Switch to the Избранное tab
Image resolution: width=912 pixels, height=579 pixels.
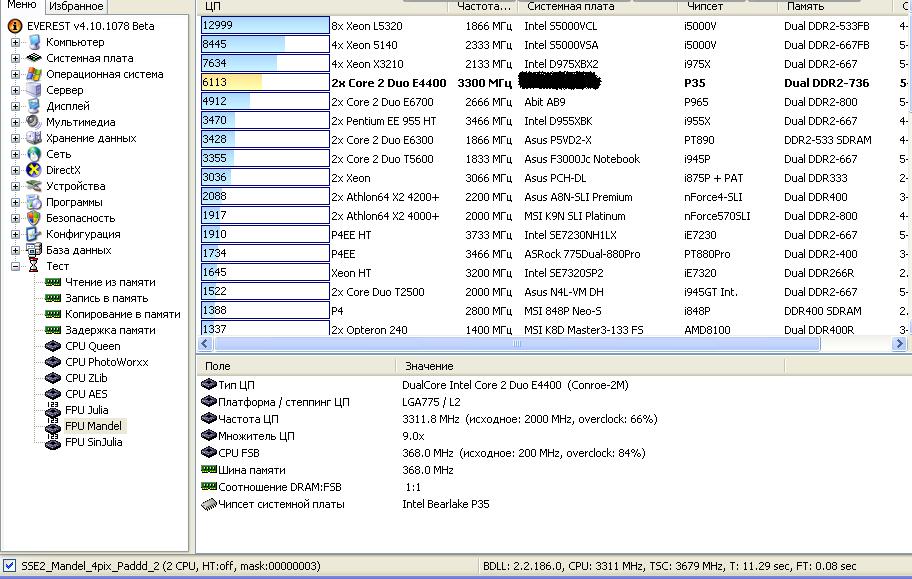point(76,6)
